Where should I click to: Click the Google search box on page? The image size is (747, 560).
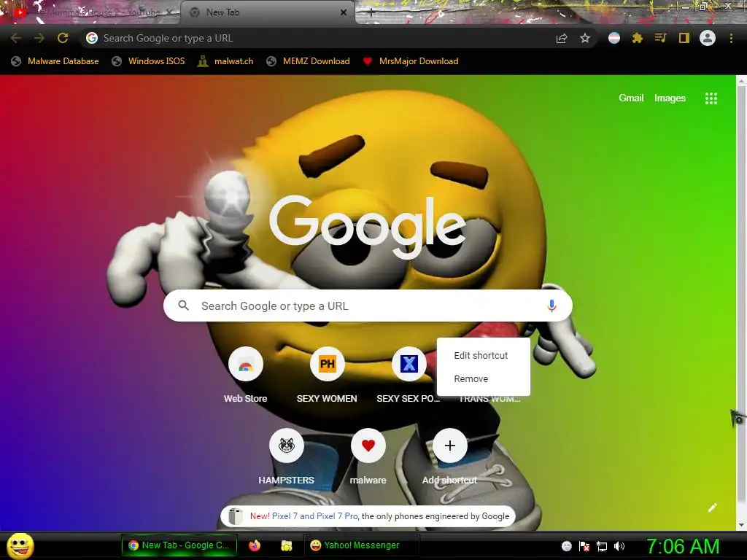pyautogui.click(x=368, y=306)
